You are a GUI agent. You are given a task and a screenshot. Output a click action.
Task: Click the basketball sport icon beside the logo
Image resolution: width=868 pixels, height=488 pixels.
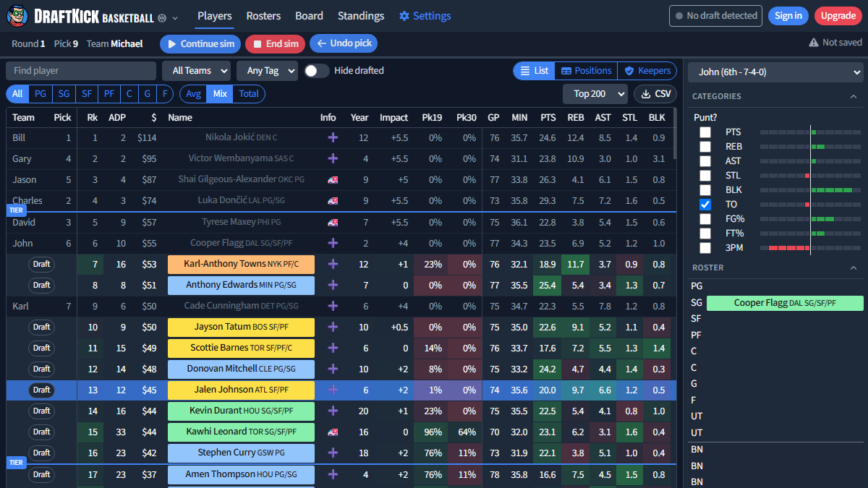pyautogui.click(x=162, y=17)
